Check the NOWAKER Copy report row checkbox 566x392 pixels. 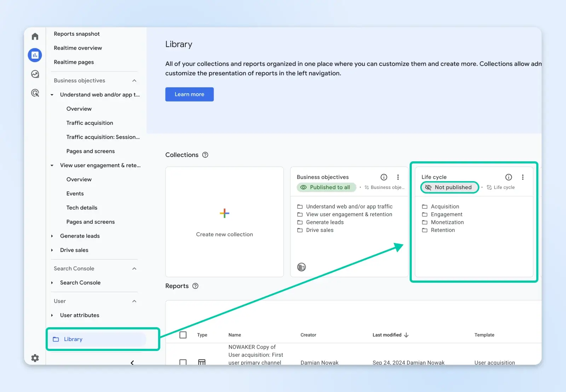183,362
